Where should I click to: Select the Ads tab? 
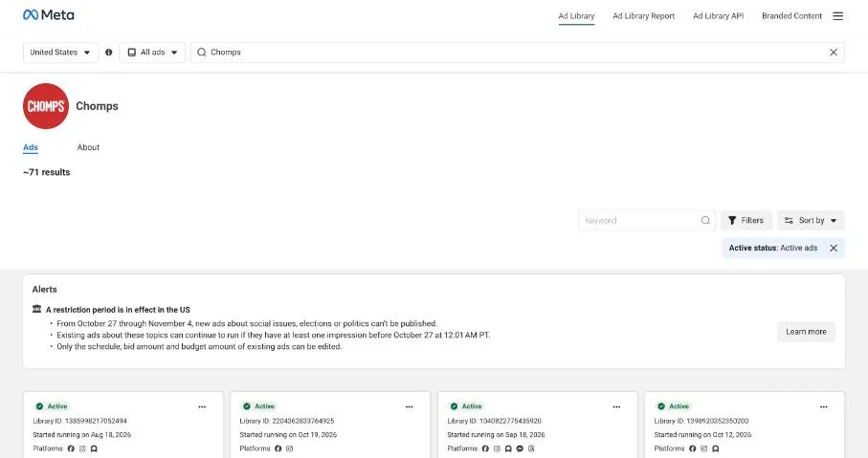31,147
